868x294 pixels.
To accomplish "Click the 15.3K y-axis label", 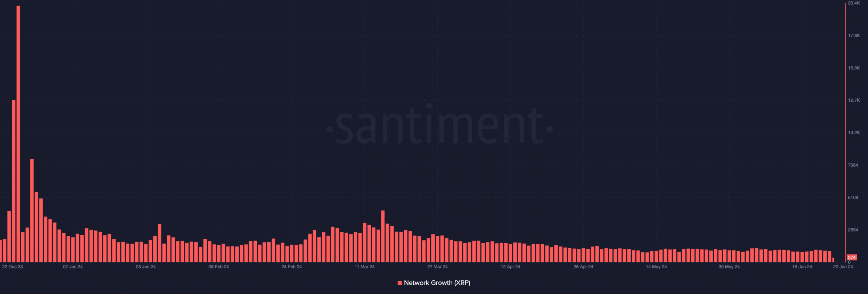I will click(854, 68).
